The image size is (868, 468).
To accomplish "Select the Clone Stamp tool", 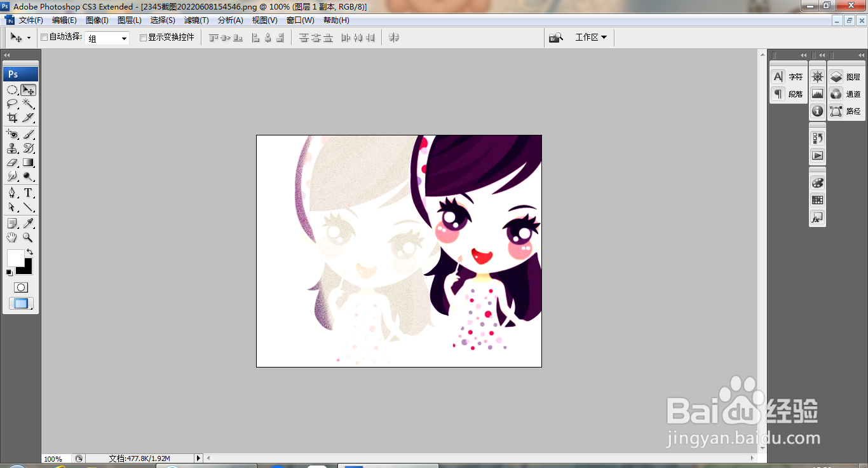I will tap(12, 148).
